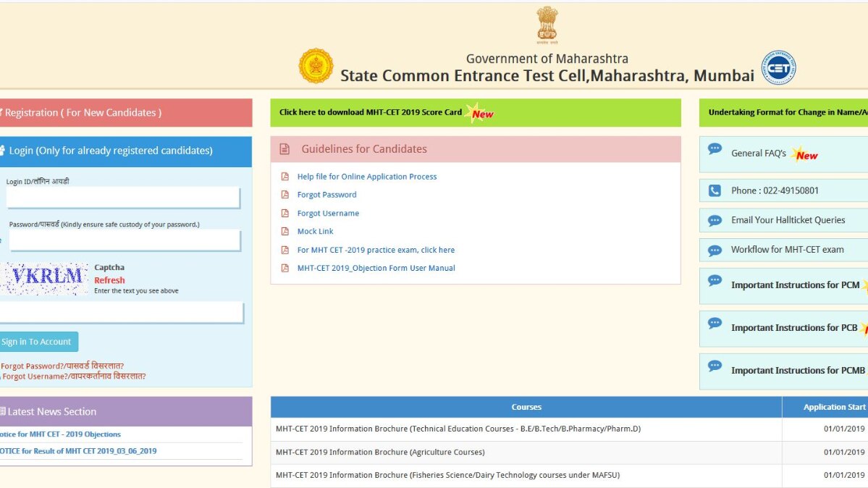Click the Maharashtra government seal logo
Viewport: 868px width, 488px height.
click(316, 67)
